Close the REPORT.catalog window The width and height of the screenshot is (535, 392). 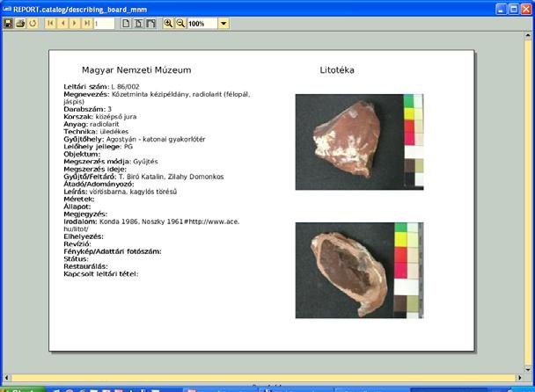pos(526,9)
